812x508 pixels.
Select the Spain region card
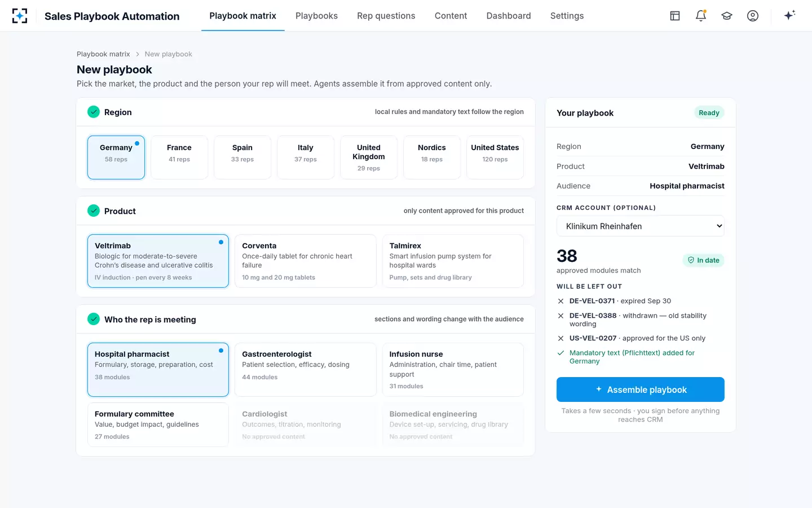click(242, 157)
